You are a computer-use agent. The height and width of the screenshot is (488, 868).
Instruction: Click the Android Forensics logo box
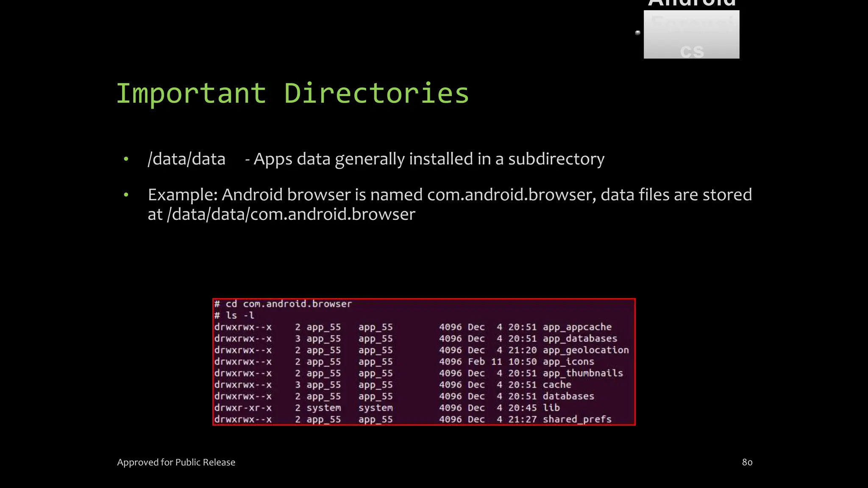(x=691, y=34)
